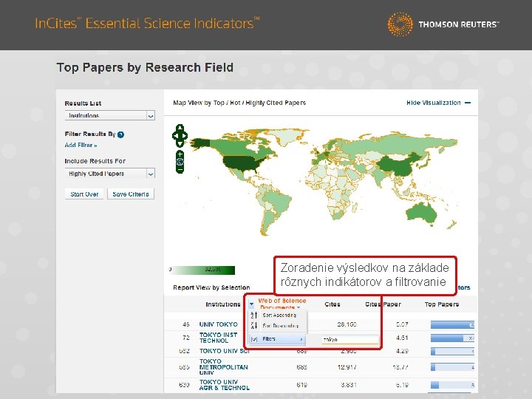This screenshot has width=532, height=399.
Task: Pan the map down with the arrow
Action: pyautogui.click(x=180, y=144)
